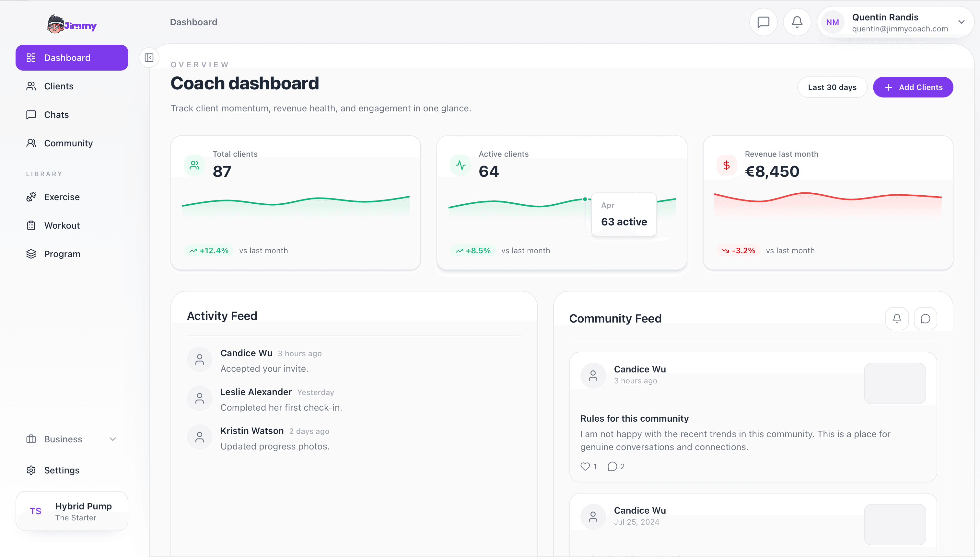Open the chat icon on Community Feed
Image resolution: width=980 pixels, height=557 pixels.
coord(925,318)
